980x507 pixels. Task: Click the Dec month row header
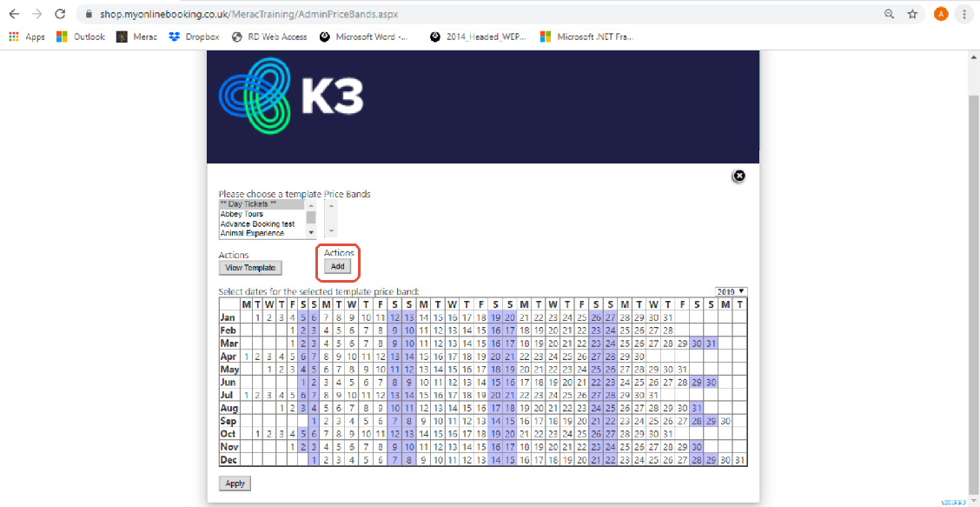pos(229,460)
